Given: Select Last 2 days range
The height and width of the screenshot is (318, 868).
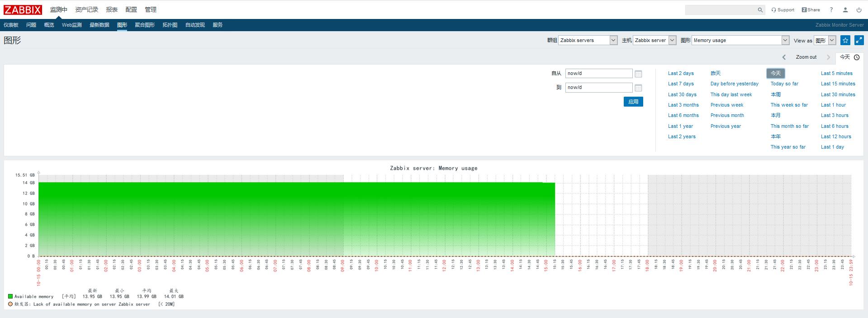Looking at the screenshot, I should 681,73.
